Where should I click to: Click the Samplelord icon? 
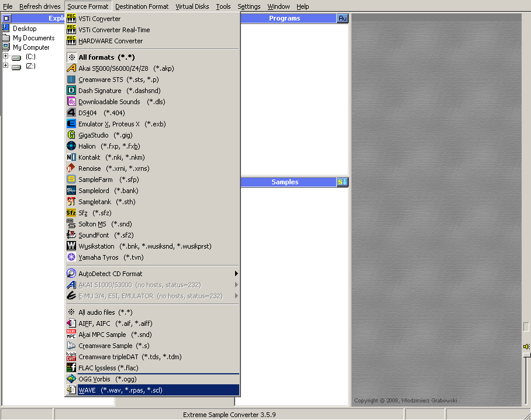pyautogui.click(x=71, y=191)
